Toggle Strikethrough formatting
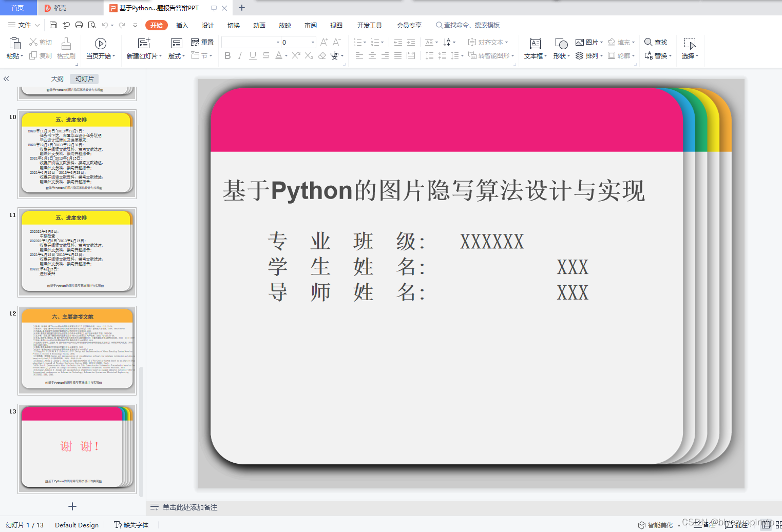 pyautogui.click(x=265, y=55)
